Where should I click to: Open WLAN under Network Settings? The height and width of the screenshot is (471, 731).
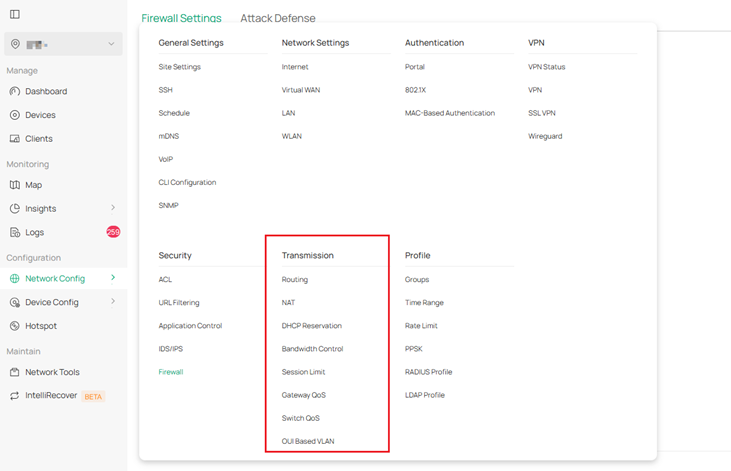coord(291,136)
